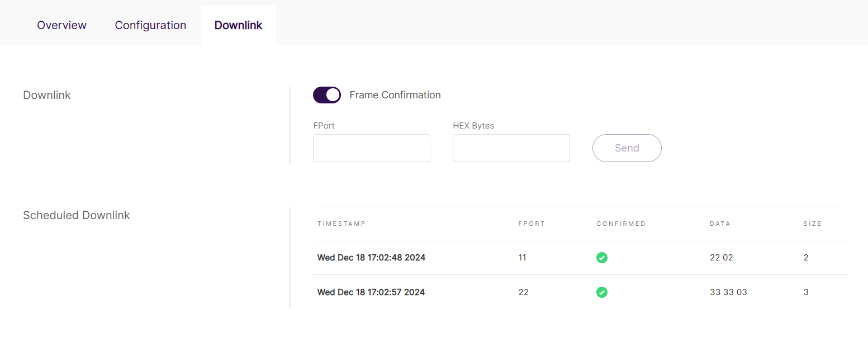Click the SIZE column header
Screen dimensions: 868x337
[813, 224]
